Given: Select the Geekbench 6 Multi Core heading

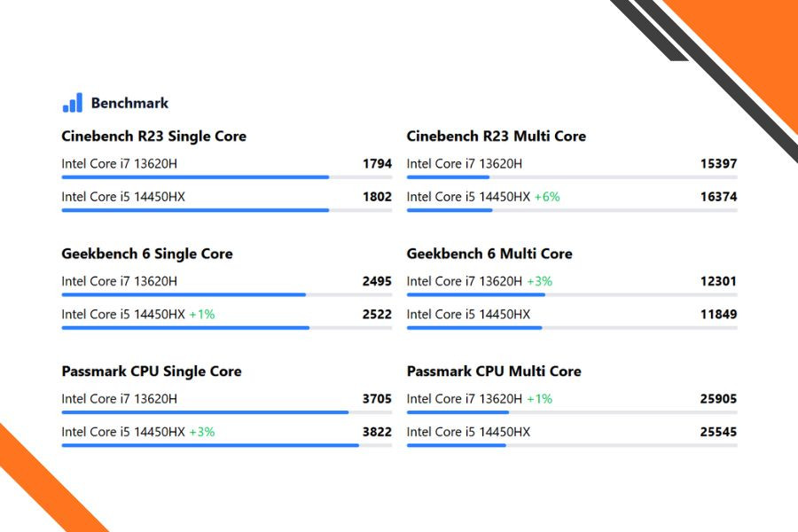Looking at the screenshot, I should (x=489, y=254).
